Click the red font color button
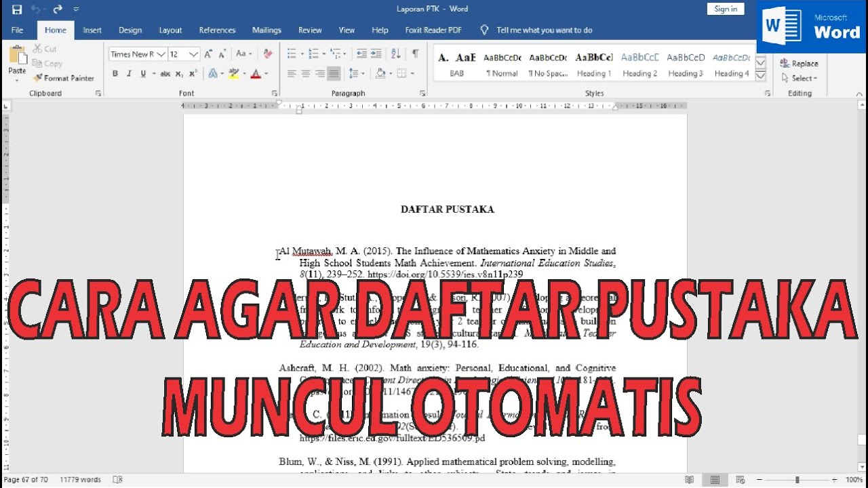 tap(256, 74)
